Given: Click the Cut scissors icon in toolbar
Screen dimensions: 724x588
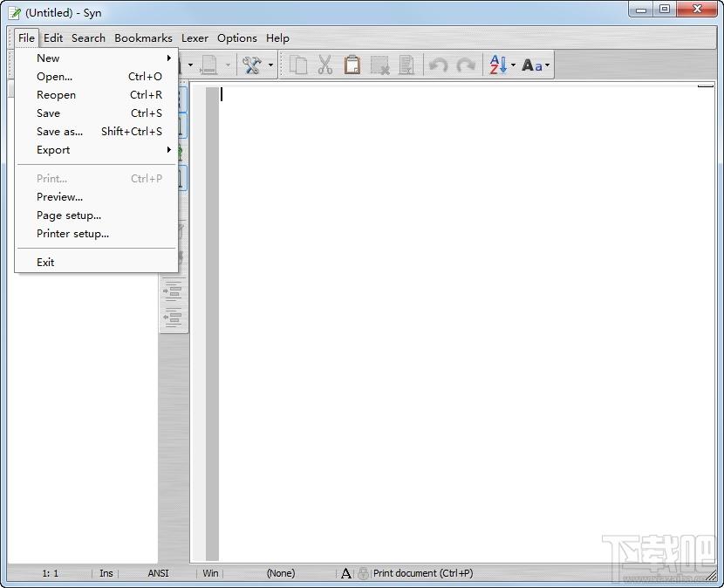Looking at the screenshot, I should (325, 65).
